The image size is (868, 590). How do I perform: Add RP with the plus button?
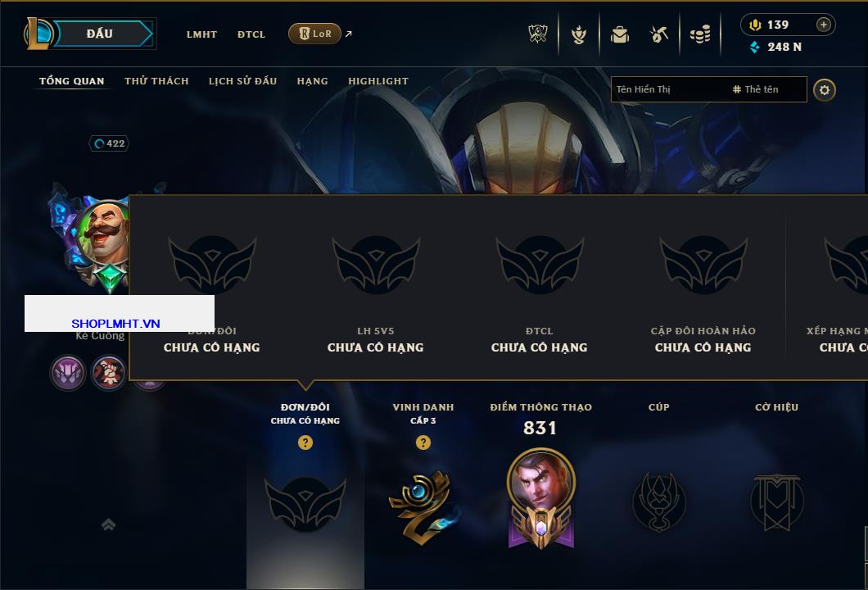pos(824,25)
